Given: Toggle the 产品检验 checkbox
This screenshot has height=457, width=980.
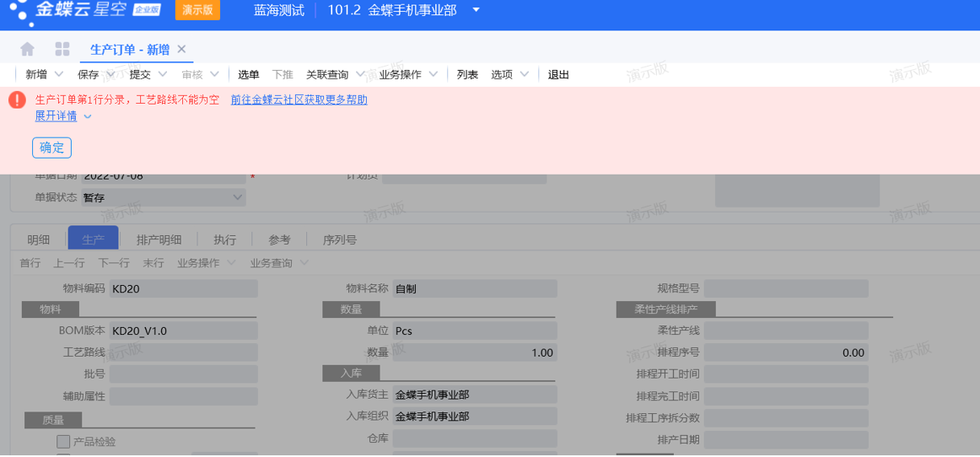Looking at the screenshot, I should pos(63,442).
